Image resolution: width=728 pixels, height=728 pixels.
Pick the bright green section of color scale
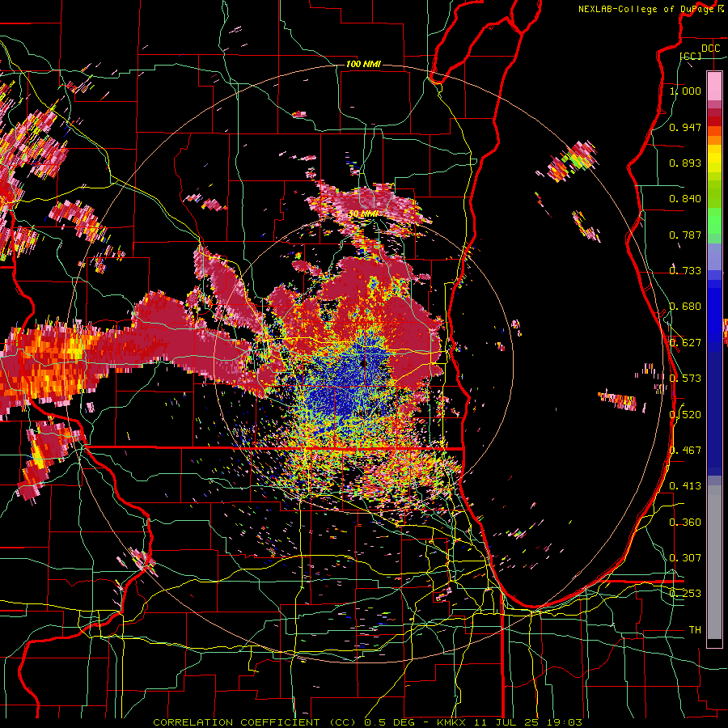[714, 221]
